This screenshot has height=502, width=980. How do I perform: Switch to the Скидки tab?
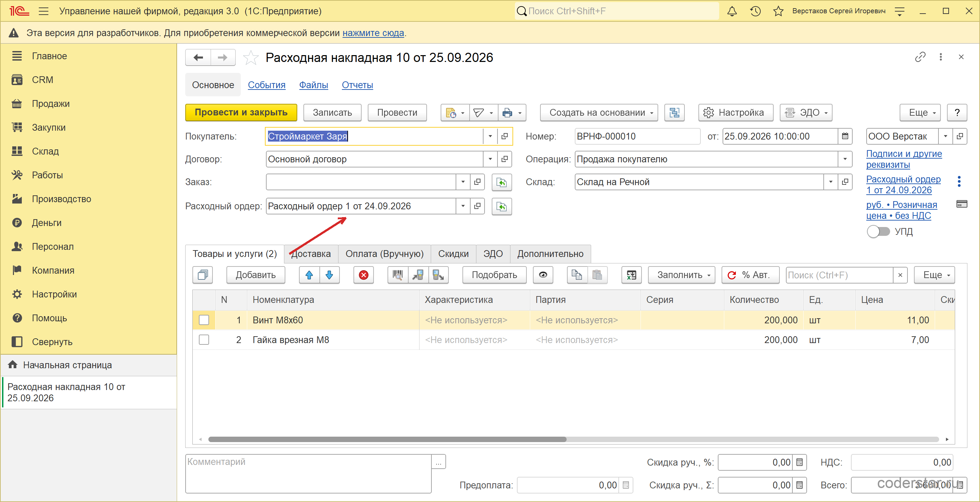(x=453, y=254)
